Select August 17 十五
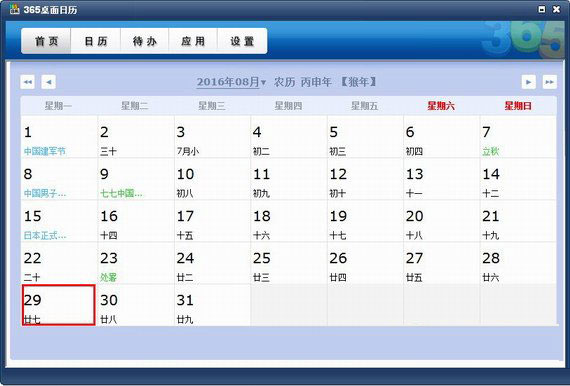This screenshot has width=570, height=386. pyautogui.click(x=212, y=221)
